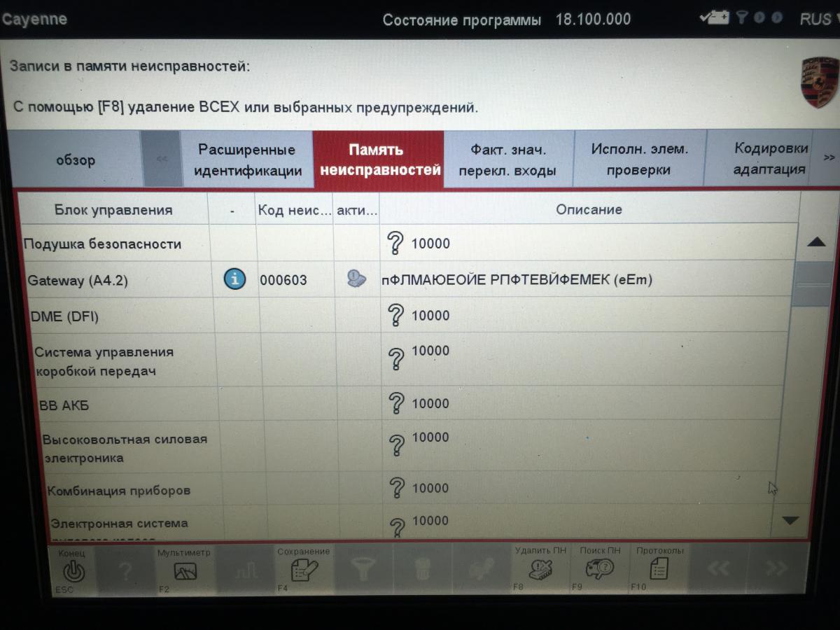Click the Блок управления column header
The height and width of the screenshot is (630, 840).
[x=113, y=210]
